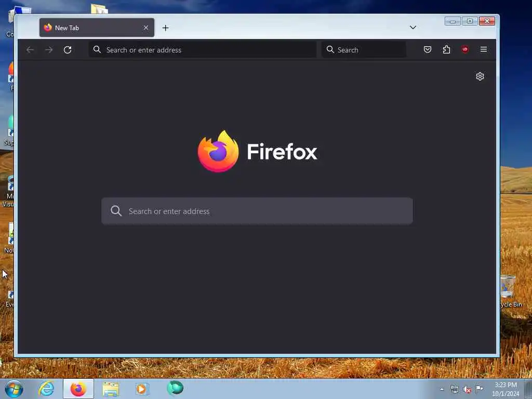Open Windows Explorer from the taskbar
The height and width of the screenshot is (399, 532).
point(111,389)
